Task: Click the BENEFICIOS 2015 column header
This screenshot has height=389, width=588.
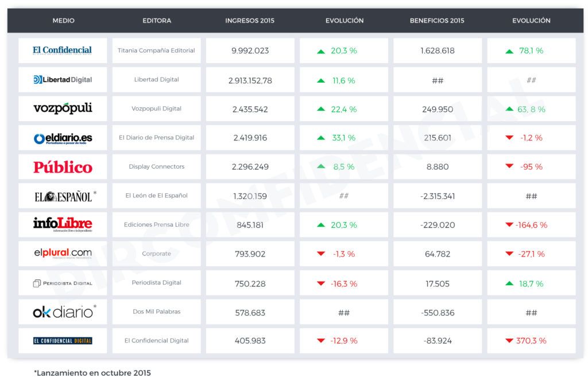Action: [x=437, y=21]
